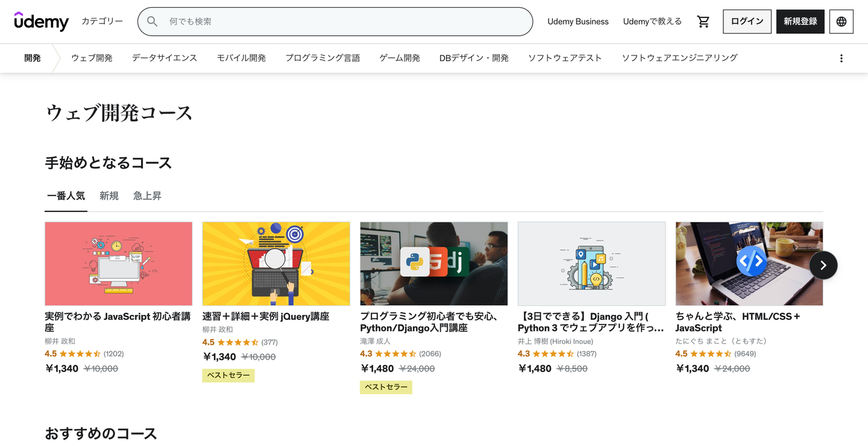
Task: Open the jQuery講座 course thumbnail
Action: (276, 264)
